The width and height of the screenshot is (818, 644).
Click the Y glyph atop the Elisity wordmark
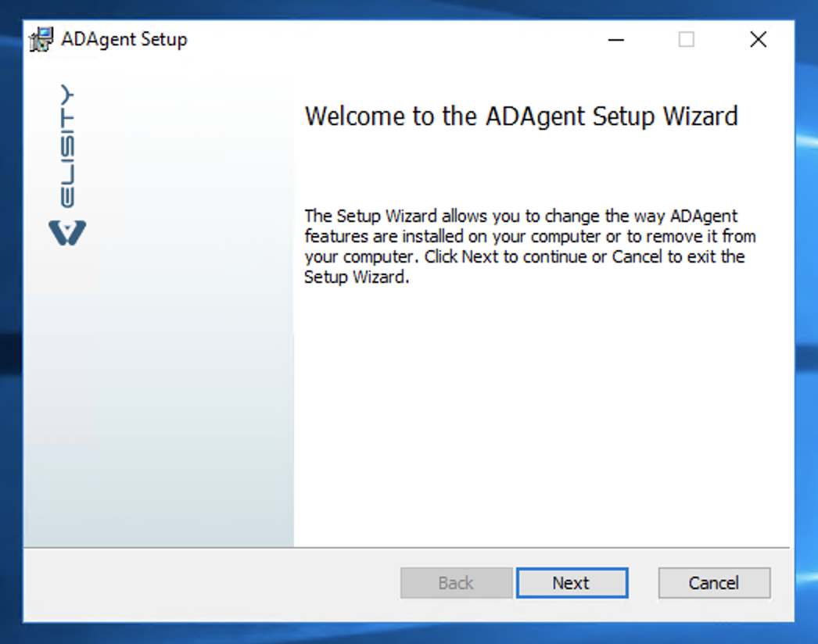click(67, 95)
